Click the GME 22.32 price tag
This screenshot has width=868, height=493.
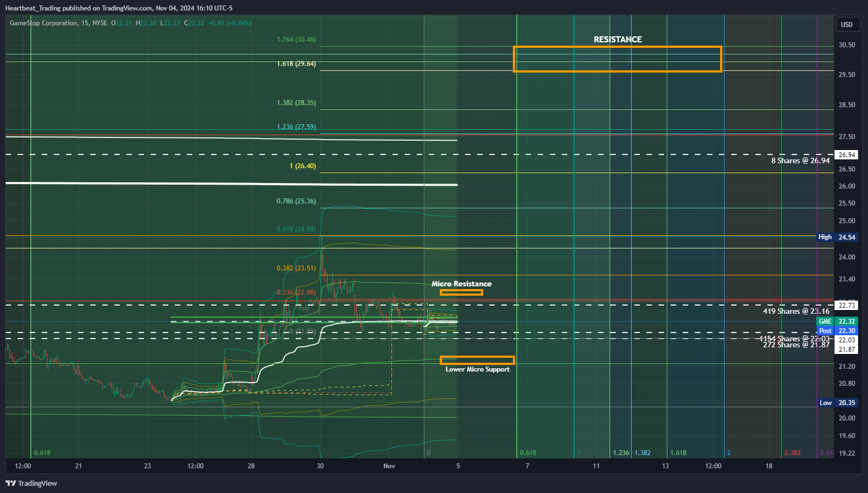click(x=838, y=322)
